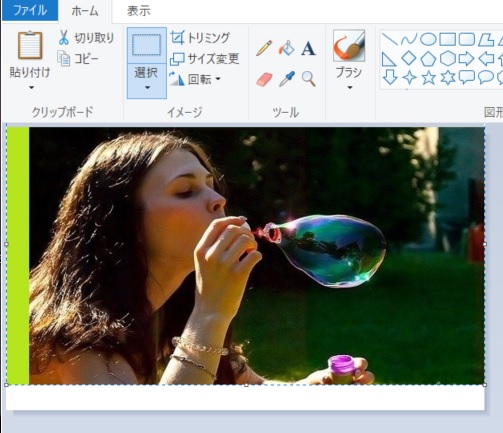Image resolution: width=503 pixels, height=433 pixels.
Task: Select the diamond shape
Action: 409,58
